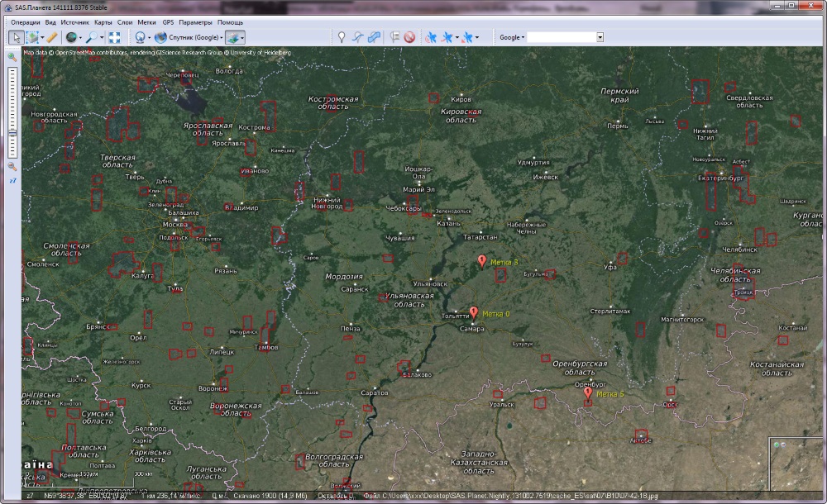Open the search box dropdown arrow
The height and width of the screenshot is (504, 827).
[x=600, y=37]
